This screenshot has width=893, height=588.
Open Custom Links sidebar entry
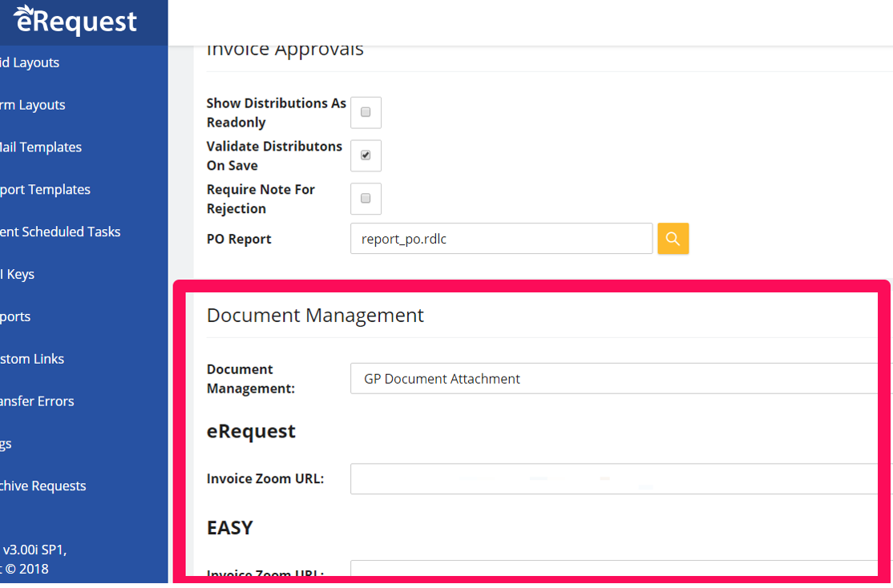point(32,360)
